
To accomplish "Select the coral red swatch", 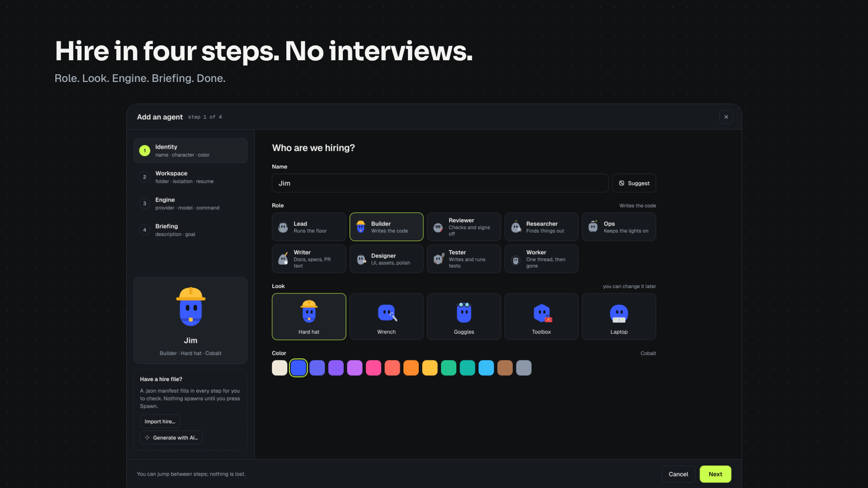I will (x=392, y=368).
